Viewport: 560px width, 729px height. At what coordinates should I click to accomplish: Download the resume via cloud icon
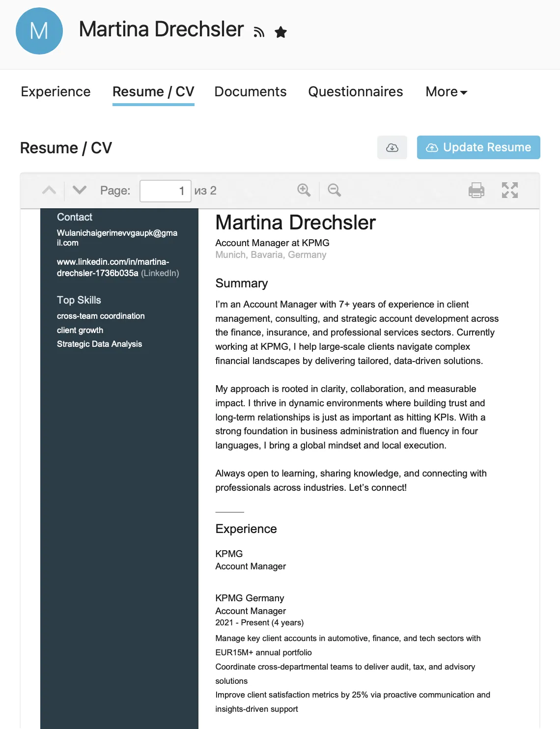click(392, 147)
